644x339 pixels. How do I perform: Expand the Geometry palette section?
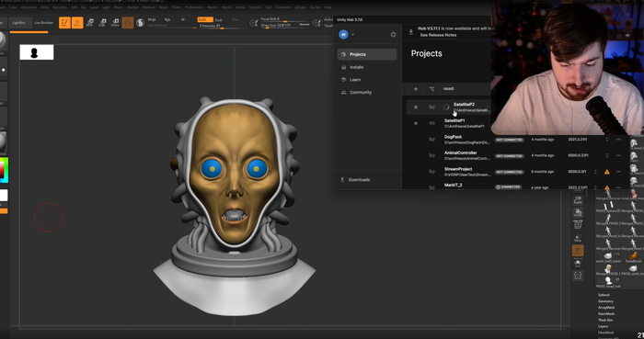click(x=605, y=301)
